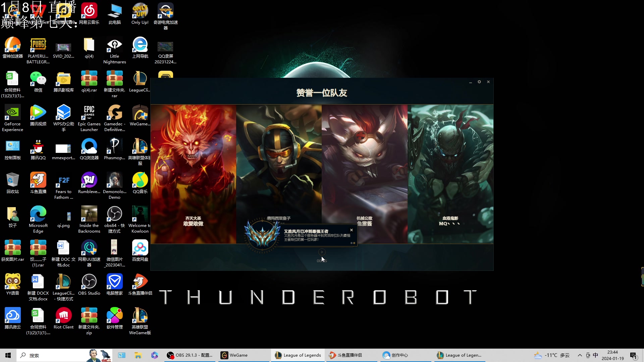This screenshot has height=362, width=644.
Task: Click the taskbar 搜索 search box
Action: pos(64,355)
